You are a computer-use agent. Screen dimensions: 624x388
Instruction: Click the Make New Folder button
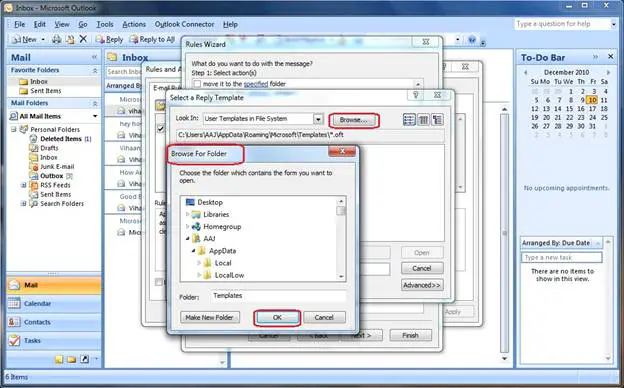210,317
